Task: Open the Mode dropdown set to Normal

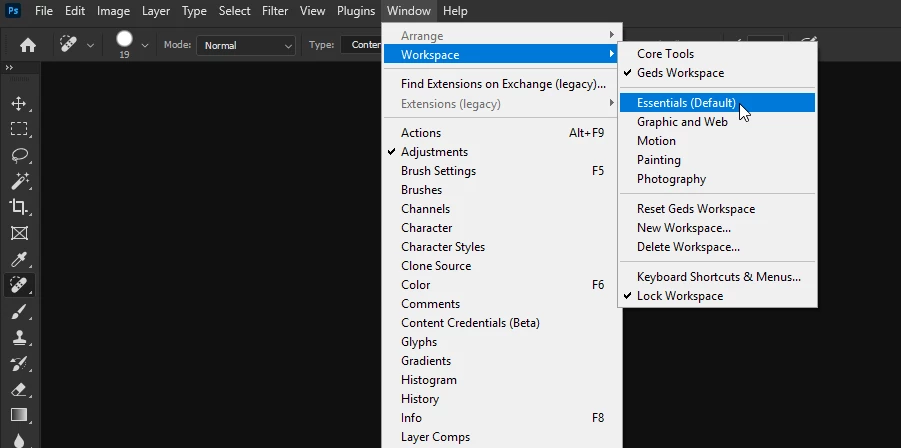Action: click(246, 45)
